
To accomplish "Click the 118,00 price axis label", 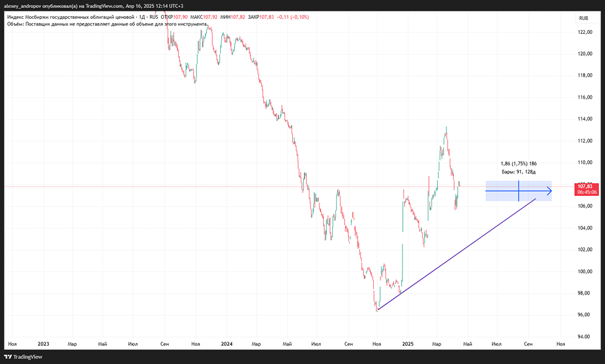I will (x=584, y=75).
